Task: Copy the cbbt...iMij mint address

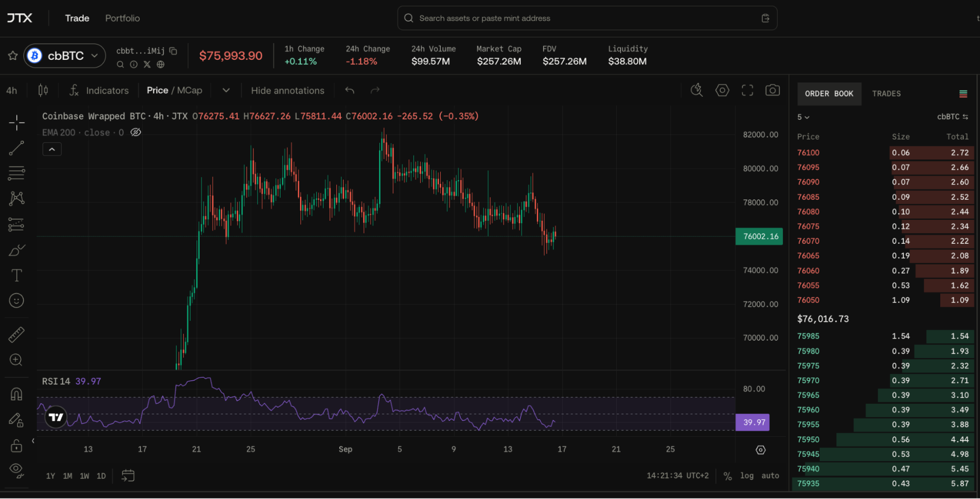Action: [173, 51]
